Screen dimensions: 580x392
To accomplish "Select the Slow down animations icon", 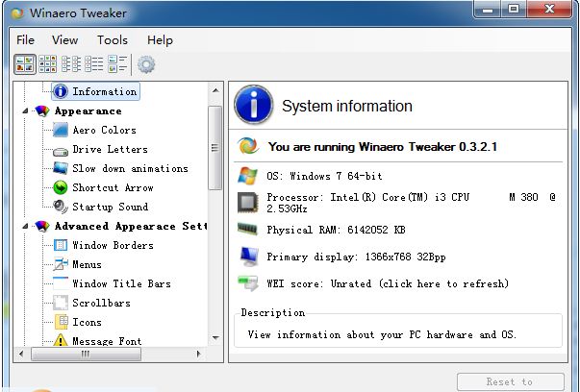I will click(60, 168).
